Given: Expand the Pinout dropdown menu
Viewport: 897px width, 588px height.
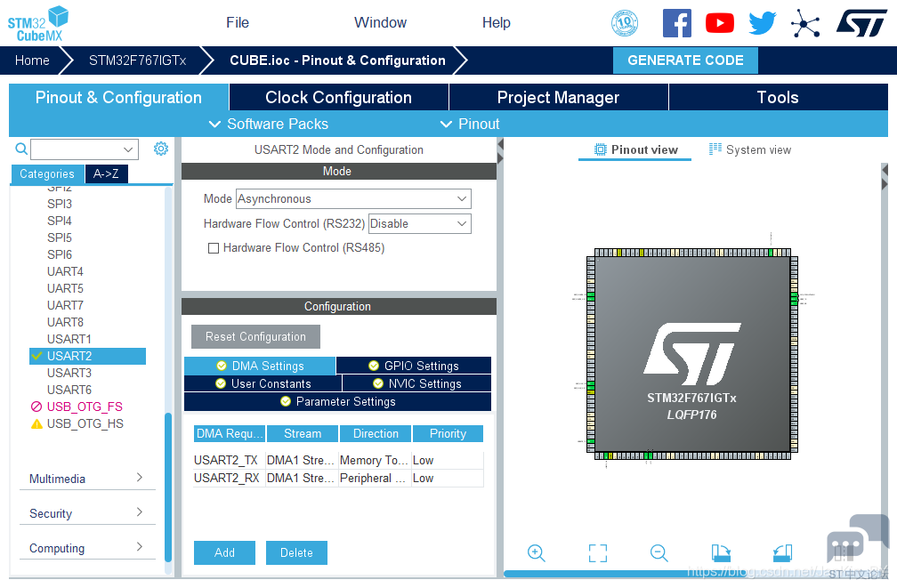Looking at the screenshot, I should 470,125.
